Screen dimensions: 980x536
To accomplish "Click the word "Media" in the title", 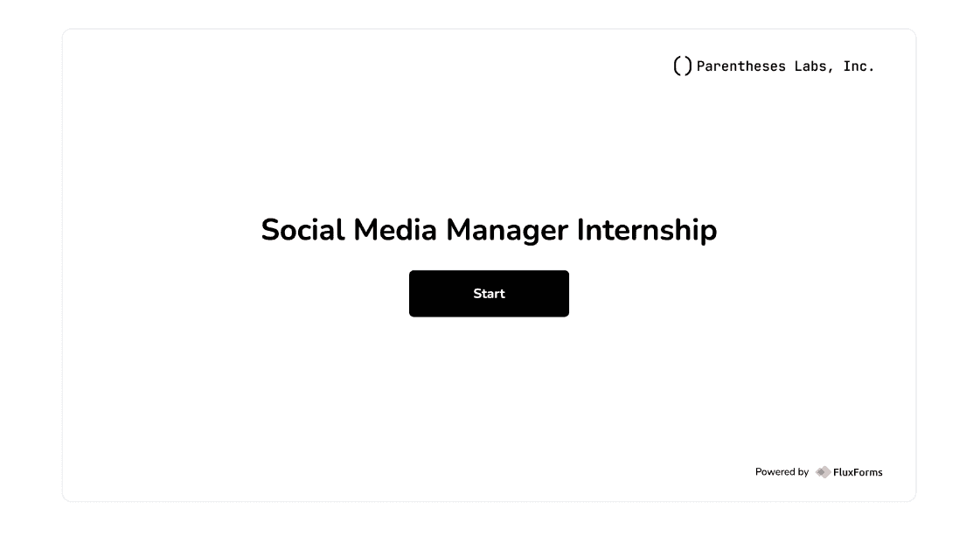I will 395,230.
